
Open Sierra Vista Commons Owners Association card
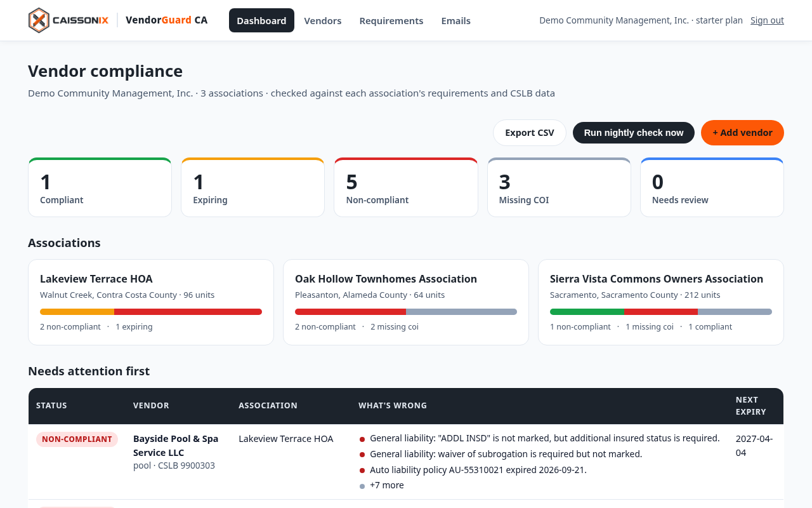(x=661, y=302)
